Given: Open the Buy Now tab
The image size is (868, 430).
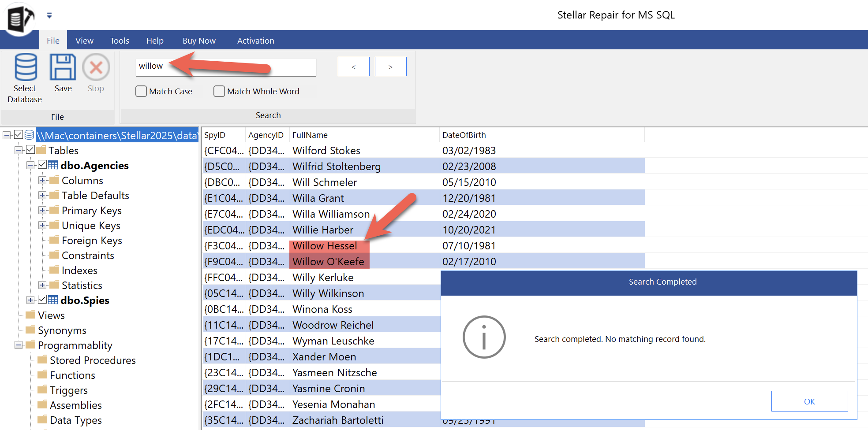Looking at the screenshot, I should pos(199,41).
